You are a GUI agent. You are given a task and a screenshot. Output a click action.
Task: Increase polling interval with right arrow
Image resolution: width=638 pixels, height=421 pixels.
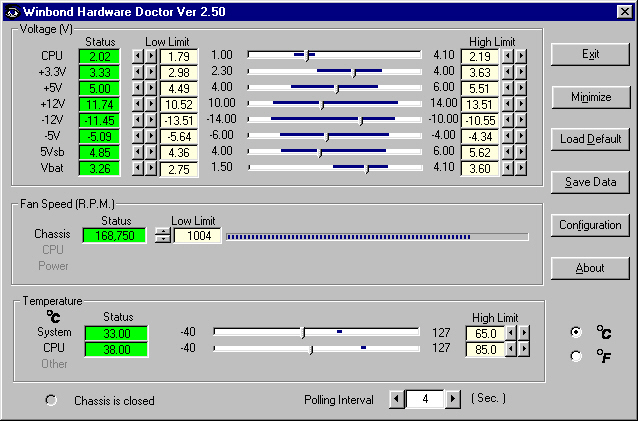(x=456, y=400)
